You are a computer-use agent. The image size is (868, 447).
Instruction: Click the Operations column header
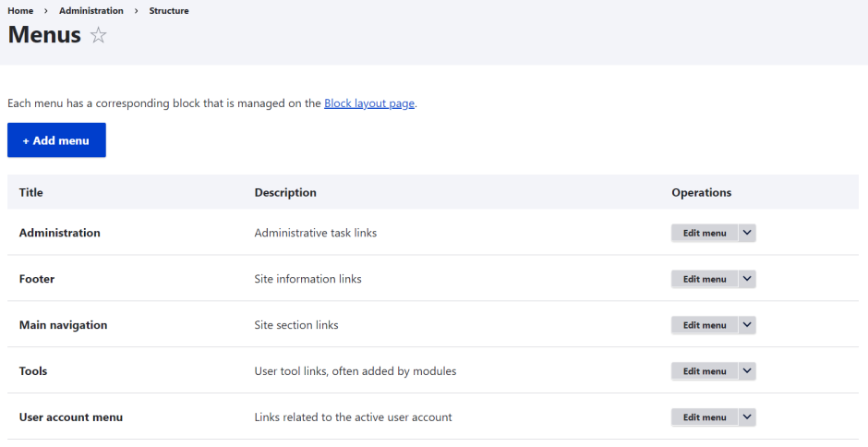(701, 193)
